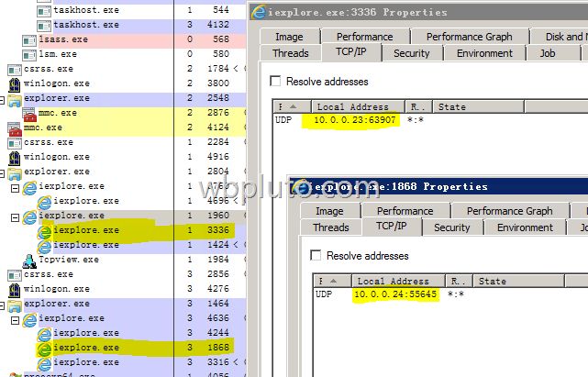Sort by State column in iexplore.exe:3336 Properties
588x377 pixels.
(x=478, y=107)
